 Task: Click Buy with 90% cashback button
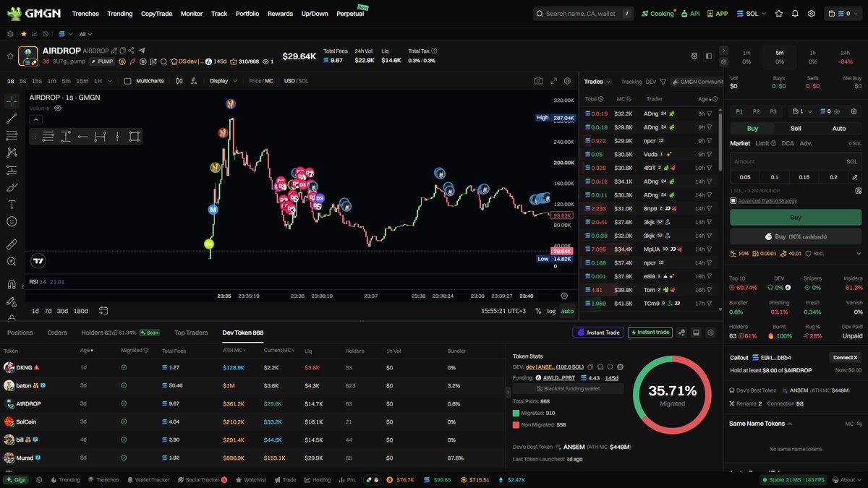pos(796,236)
